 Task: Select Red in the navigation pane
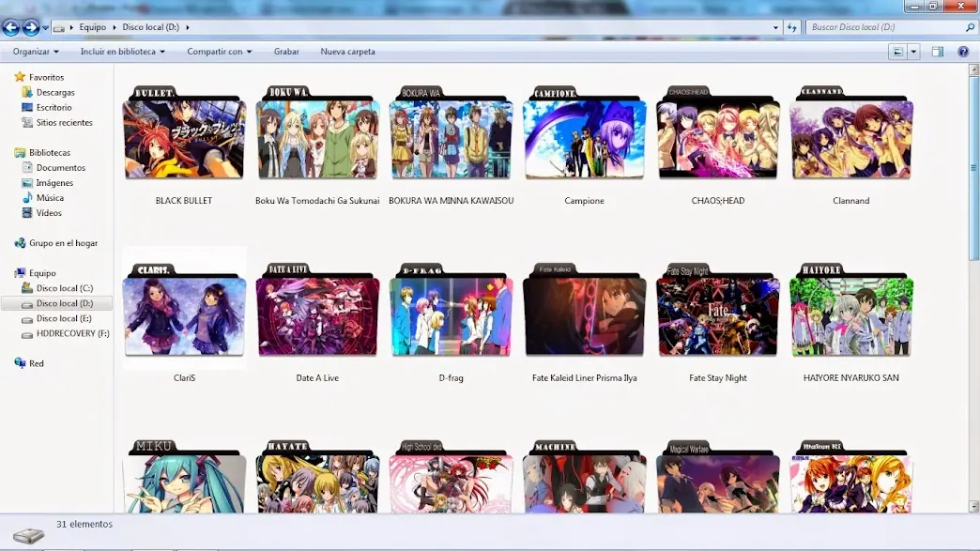(x=37, y=363)
